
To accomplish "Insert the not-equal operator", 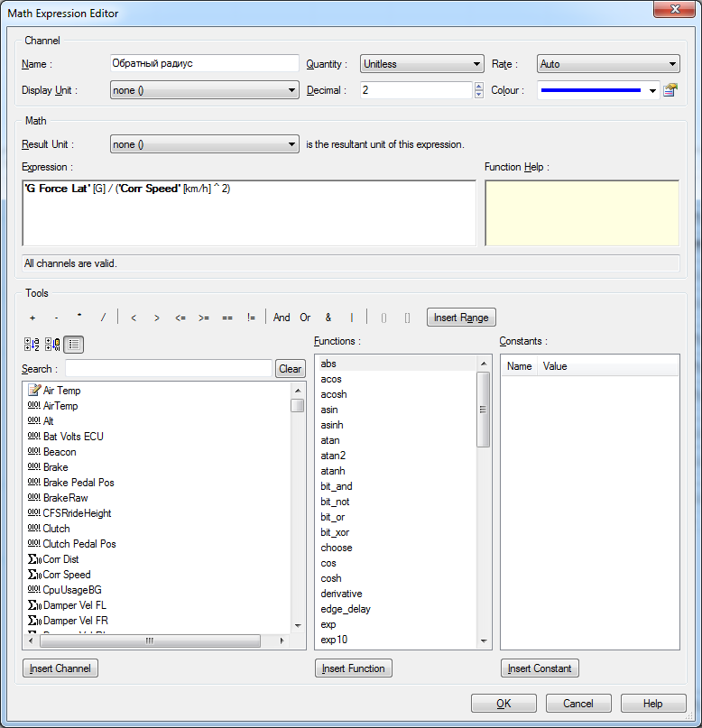I will tap(251, 318).
